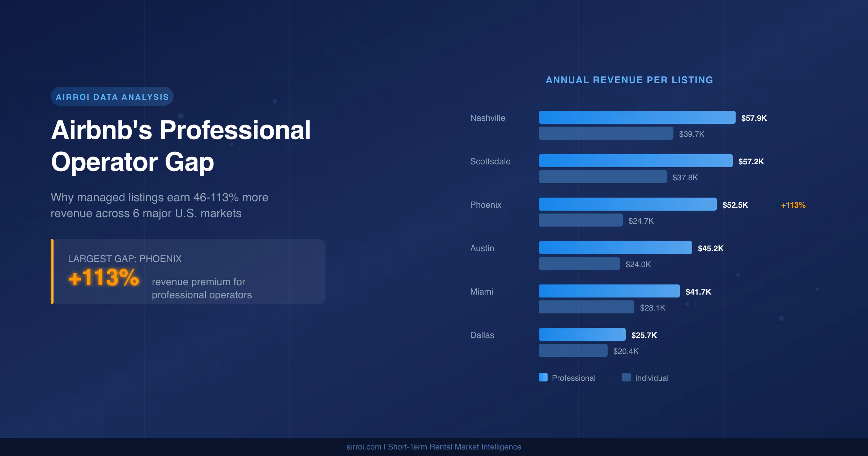Click the Scottsdale city label

tap(490, 161)
